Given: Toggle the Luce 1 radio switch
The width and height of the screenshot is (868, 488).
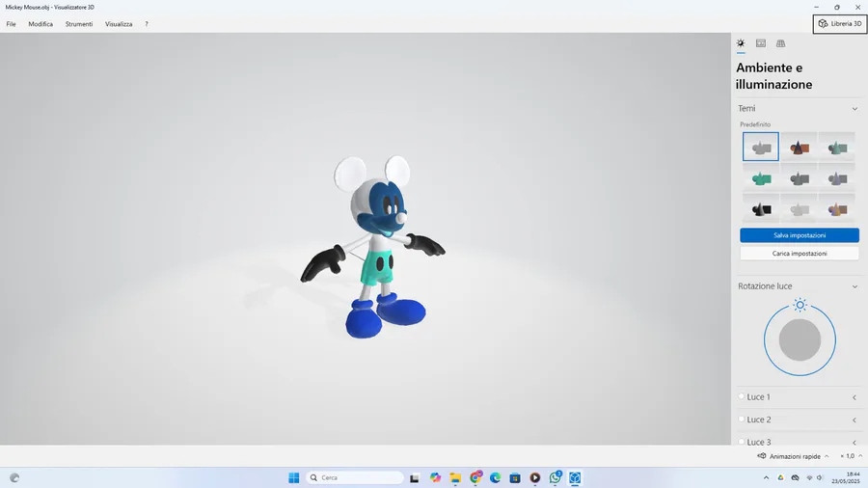Looking at the screenshot, I should tap(742, 396).
